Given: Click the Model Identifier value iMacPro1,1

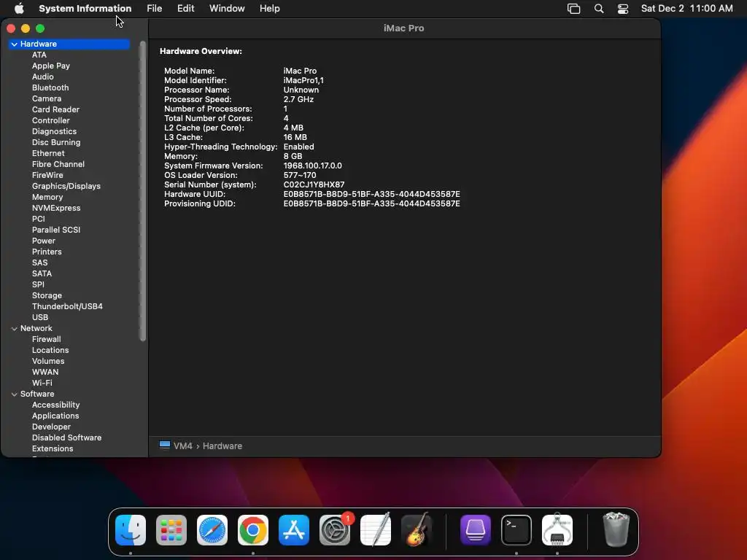Looking at the screenshot, I should [x=303, y=80].
